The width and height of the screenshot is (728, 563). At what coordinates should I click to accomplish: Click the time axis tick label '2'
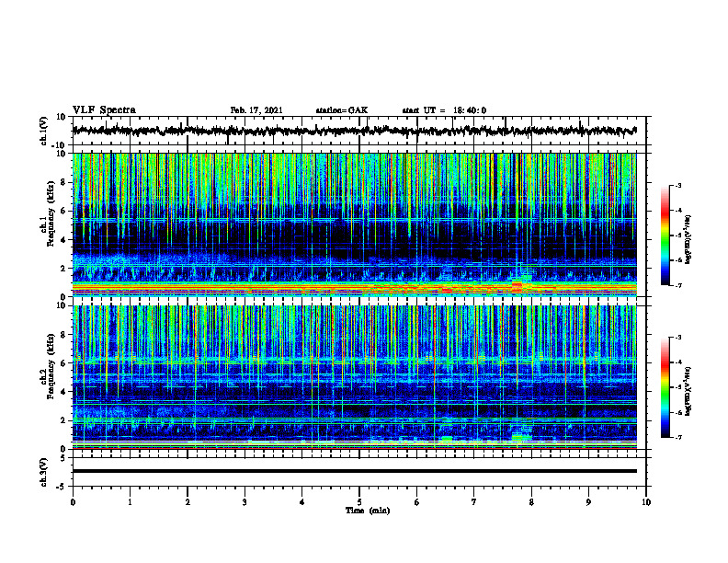188,502
